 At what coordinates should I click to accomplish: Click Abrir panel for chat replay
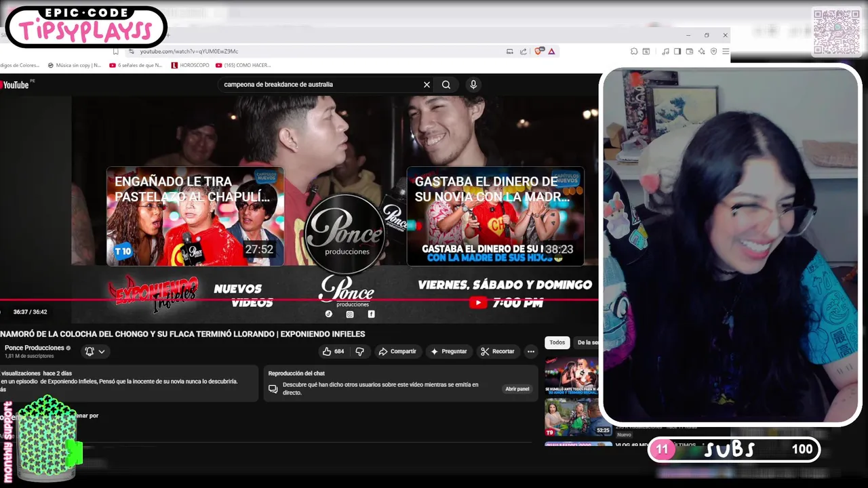coord(517,389)
